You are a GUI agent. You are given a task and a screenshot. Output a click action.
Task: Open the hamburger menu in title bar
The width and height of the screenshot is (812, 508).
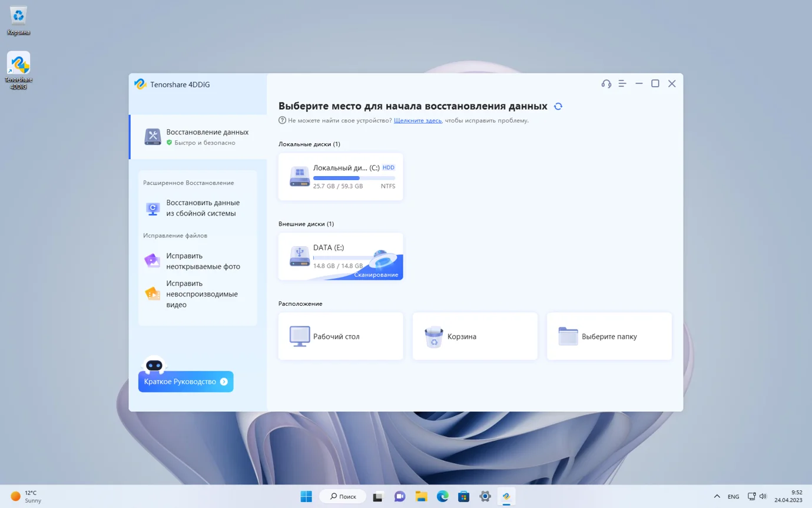pyautogui.click(x=622, y=84)
